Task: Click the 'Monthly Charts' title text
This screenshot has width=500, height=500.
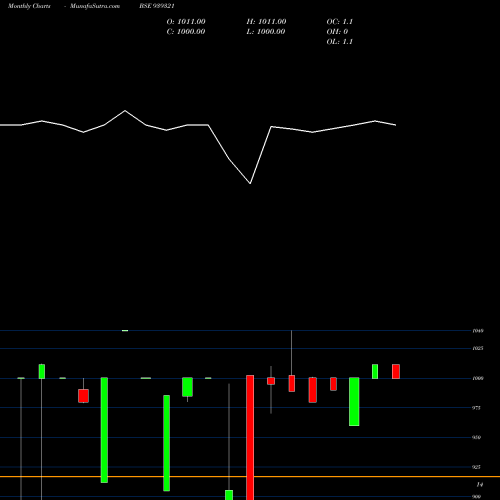Action: [29, 6]
